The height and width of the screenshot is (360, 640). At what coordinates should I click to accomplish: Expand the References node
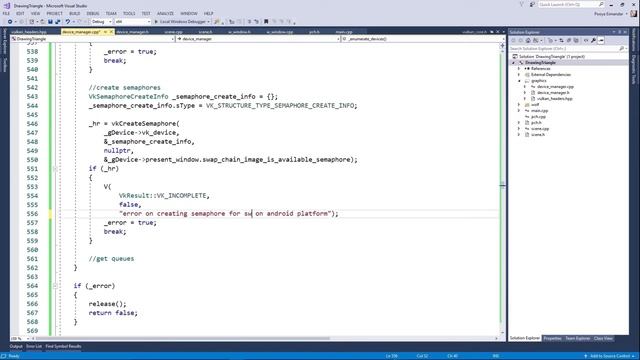click(x=519, y=69)
